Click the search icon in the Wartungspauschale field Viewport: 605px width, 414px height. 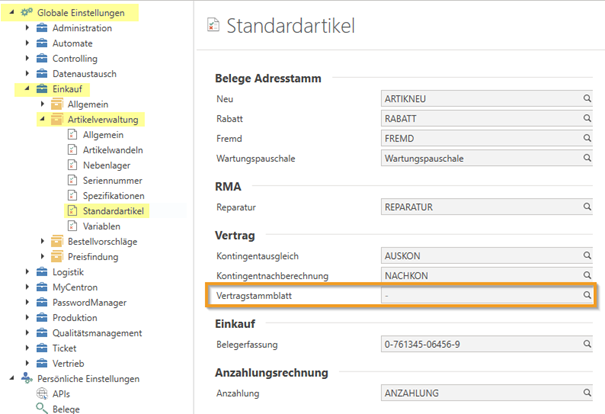pos(588,158)
